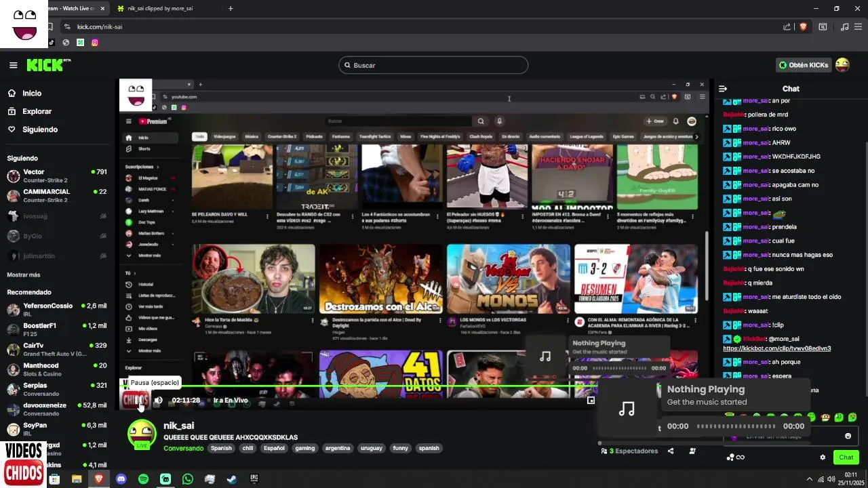Collapse the chat panel with arrow icon
Image resolution: width=868 pixels, height=488 pixels.
pyautogui.click(x=723, y=89)
